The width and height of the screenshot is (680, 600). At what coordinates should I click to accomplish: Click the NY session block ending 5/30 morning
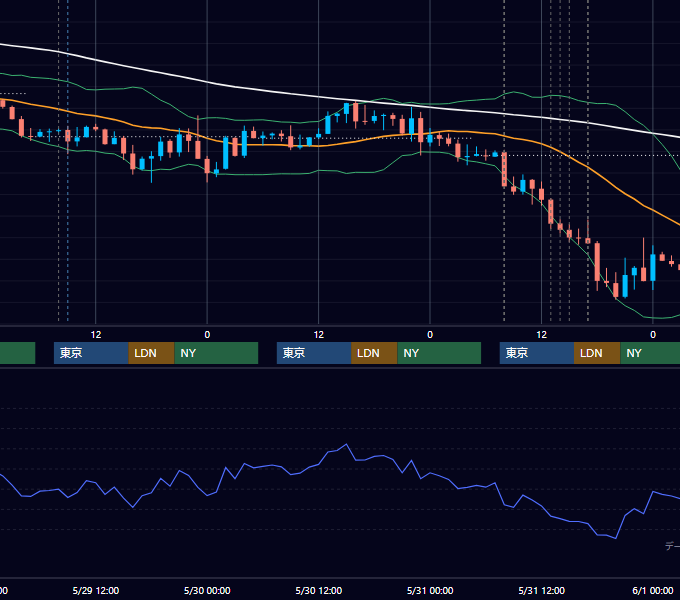[216, 353]
